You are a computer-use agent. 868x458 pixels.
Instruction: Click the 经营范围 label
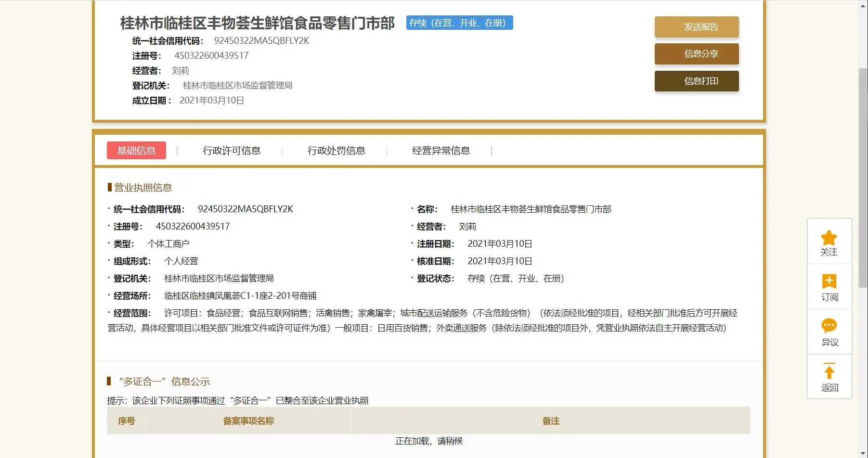132,313
